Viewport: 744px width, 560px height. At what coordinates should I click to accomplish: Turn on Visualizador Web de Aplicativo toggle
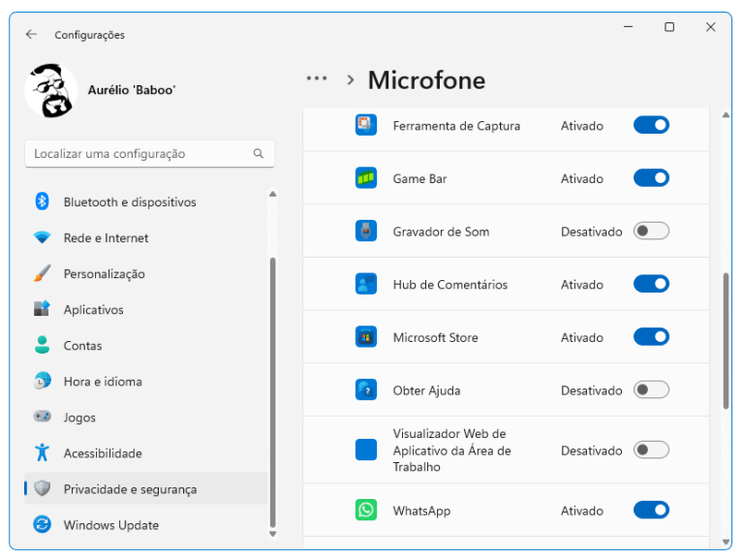(651, 450)
